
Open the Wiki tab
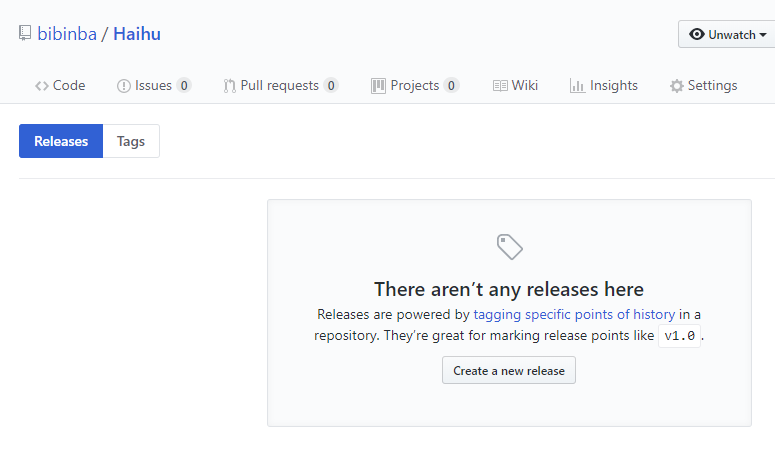coord(515,85)
